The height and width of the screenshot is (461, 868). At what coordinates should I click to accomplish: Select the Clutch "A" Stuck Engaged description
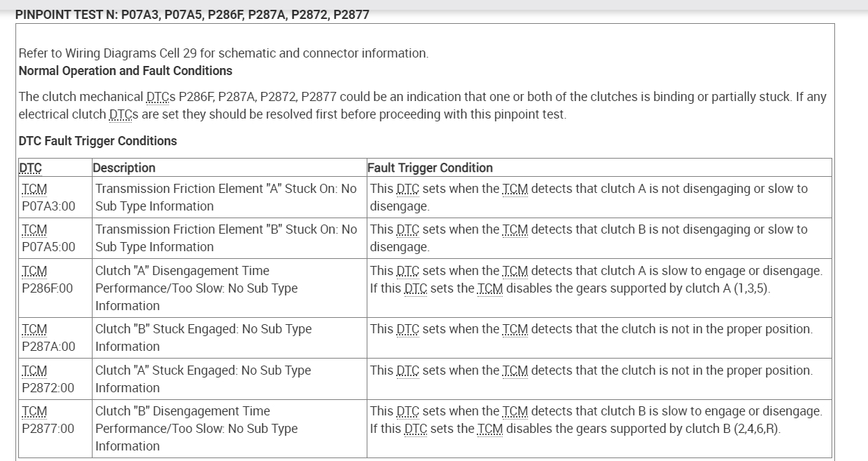point(203,379)
